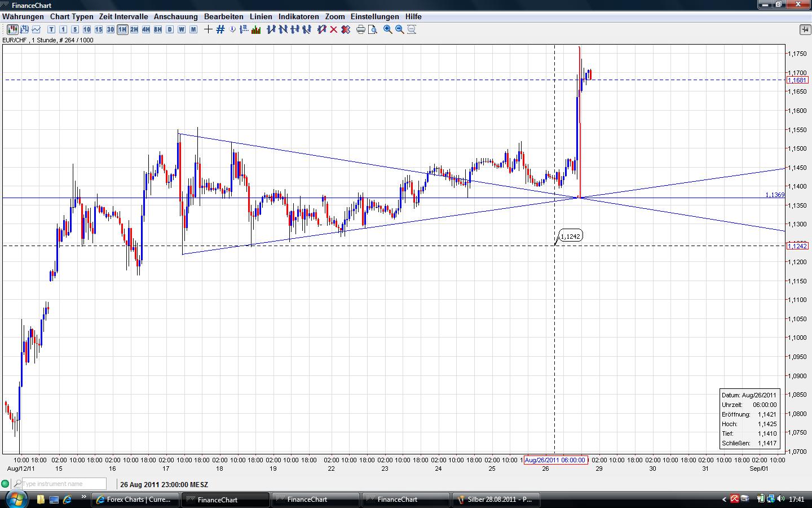Print the chart with printer icon

361,29
